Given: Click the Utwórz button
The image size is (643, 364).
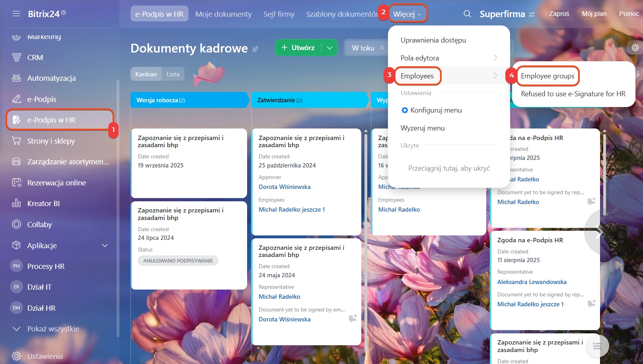Looking at the screenshot, I should [x=298, y=48].
